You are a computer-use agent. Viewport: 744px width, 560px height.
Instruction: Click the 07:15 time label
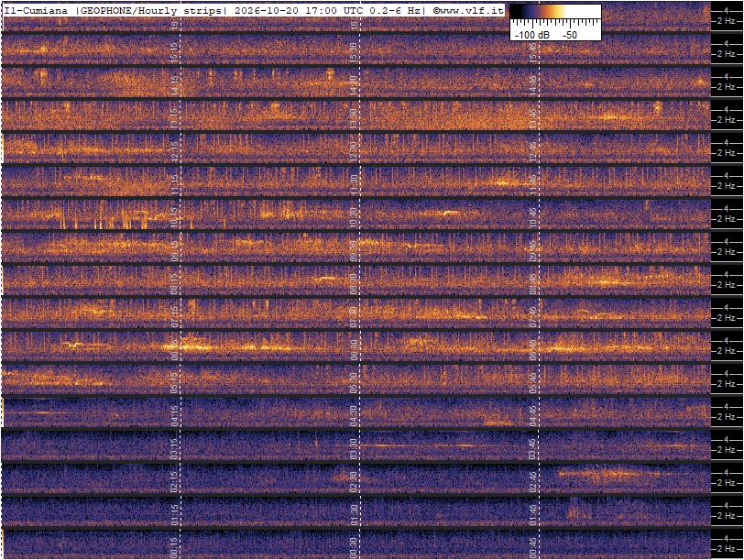coord(174,317)
